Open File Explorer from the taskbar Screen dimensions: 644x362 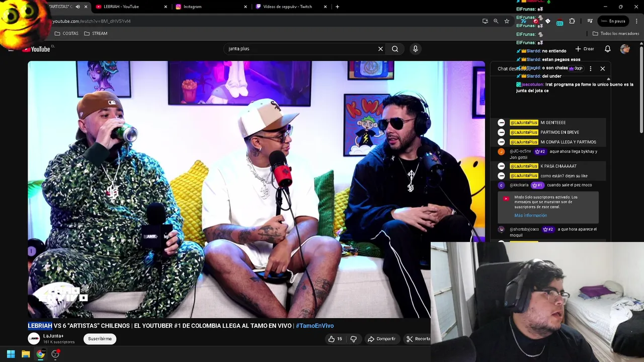tap(26, 354)
